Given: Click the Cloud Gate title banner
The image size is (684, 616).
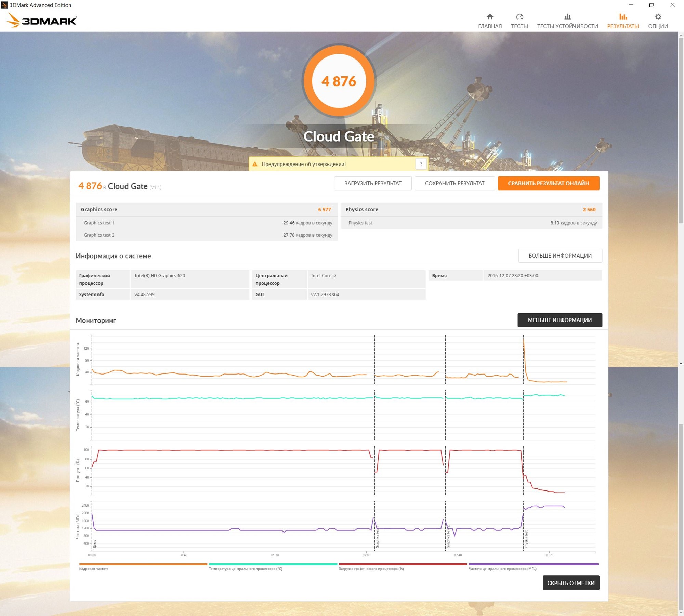Looking at the screenshot, I should (x=339, y=136).
